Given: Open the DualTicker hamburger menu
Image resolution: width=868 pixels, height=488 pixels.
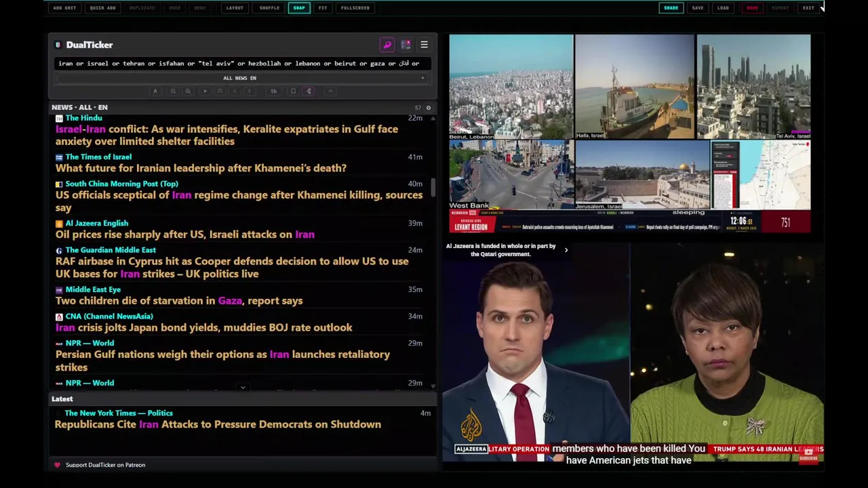Looking at the screenshot, I should (x=424, y=45).
